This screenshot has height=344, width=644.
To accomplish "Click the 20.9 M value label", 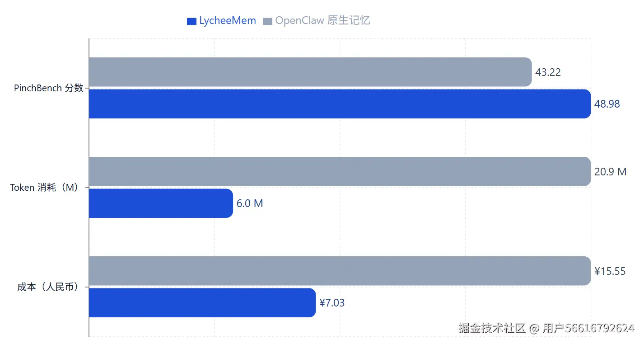I will point(611,172).
